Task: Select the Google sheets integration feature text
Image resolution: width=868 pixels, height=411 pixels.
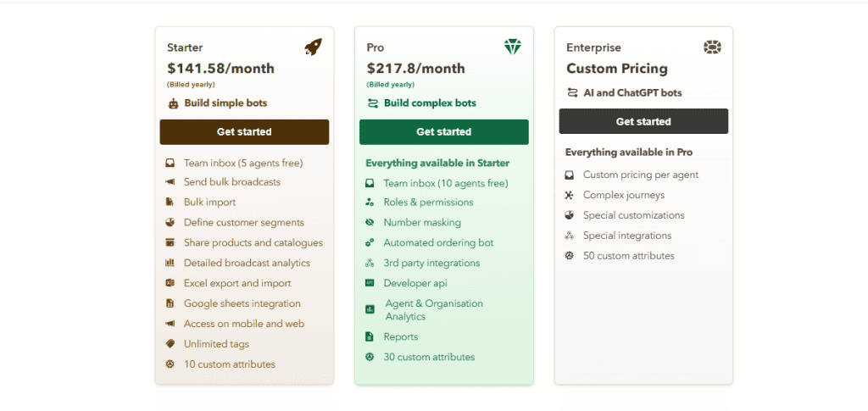Action: (x=242, y=303)
